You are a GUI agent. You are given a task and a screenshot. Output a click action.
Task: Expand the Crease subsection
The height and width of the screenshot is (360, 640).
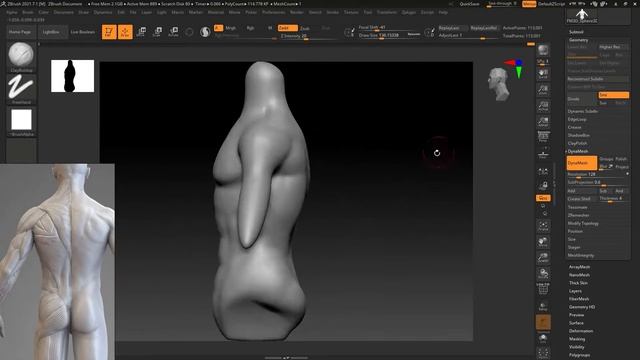(x=574, y=127)
